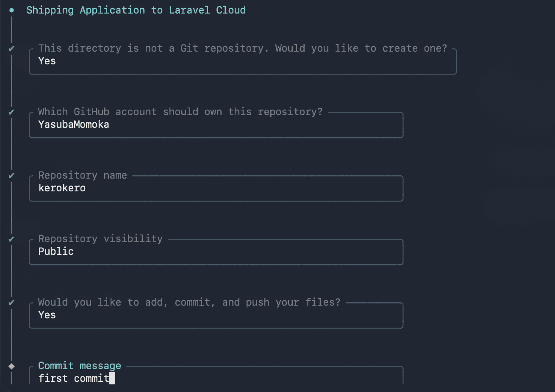Click the 'Which GitHub account should own' question
Image resolution: width=555 pixels, height=392 pixels.
coord(180,112)
